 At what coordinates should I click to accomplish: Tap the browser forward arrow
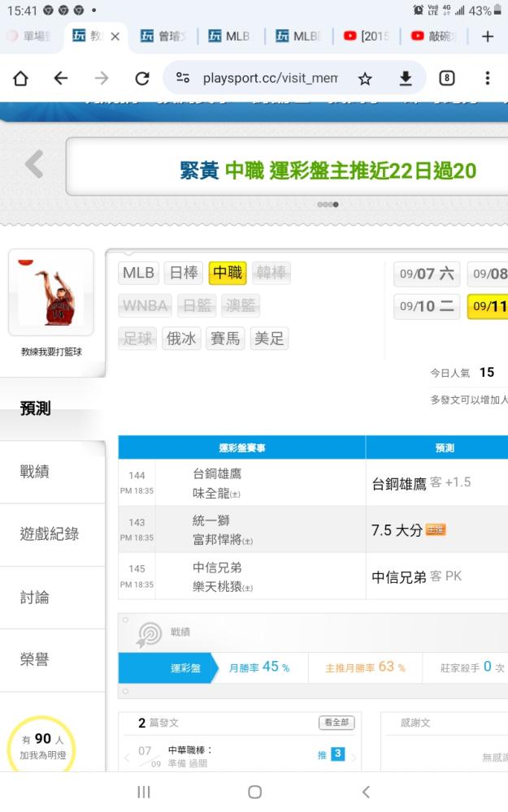pos(102,78)
